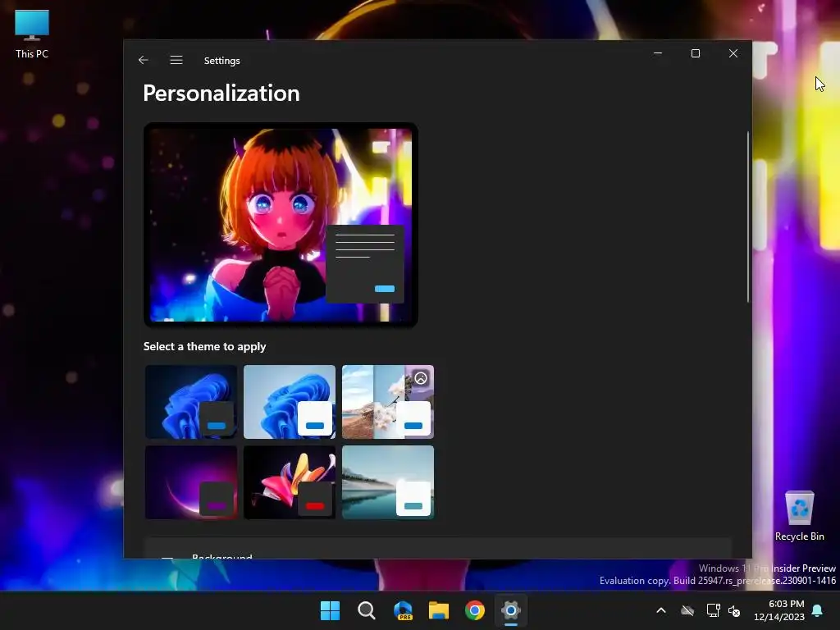The height and width of the screenshot is (630, 840).
Task: Open File Explorer from taskbar
Action: [x=439, y=610]
